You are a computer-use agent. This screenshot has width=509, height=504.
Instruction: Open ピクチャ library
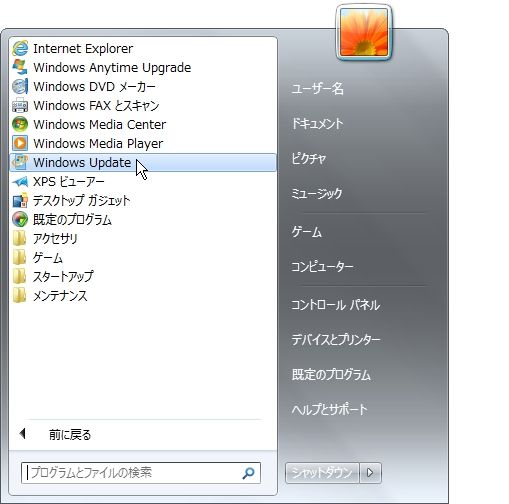click(309, 158)
